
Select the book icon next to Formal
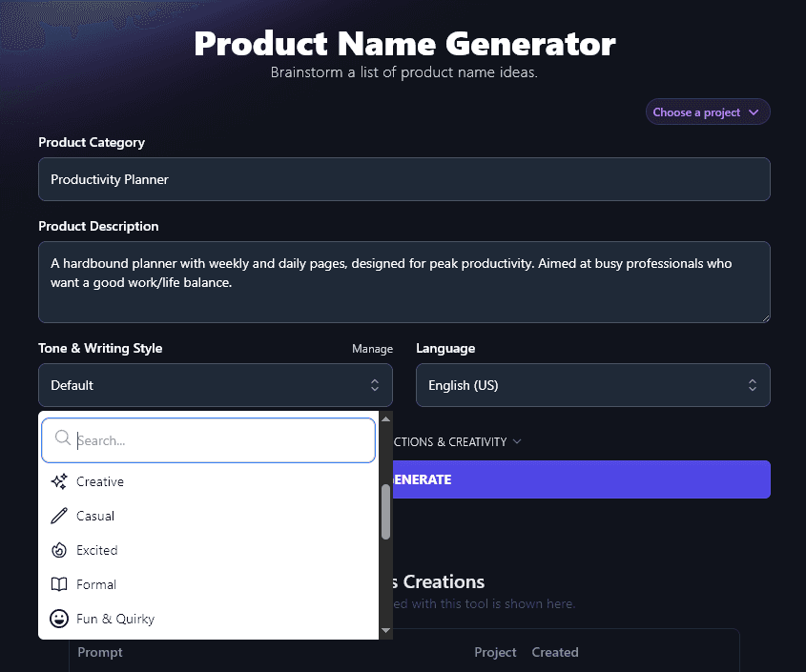(x=57, y=584)
